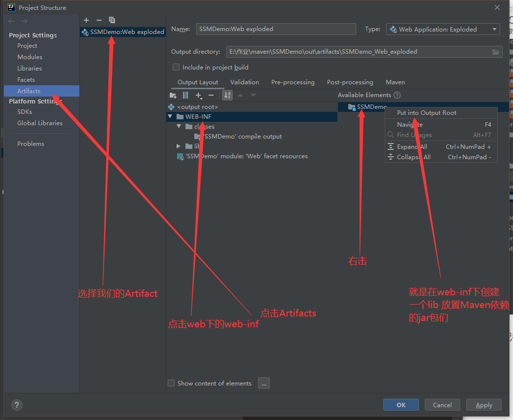Enable Include in project build checkbox
The width and height of the screenshot is (513, 420).
(x=176, y=67)
